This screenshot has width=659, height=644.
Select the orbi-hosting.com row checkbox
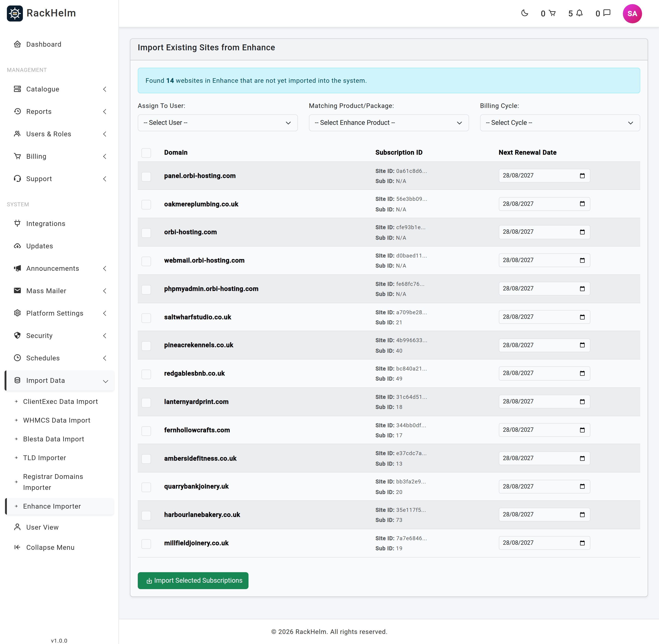coord(146,233)
